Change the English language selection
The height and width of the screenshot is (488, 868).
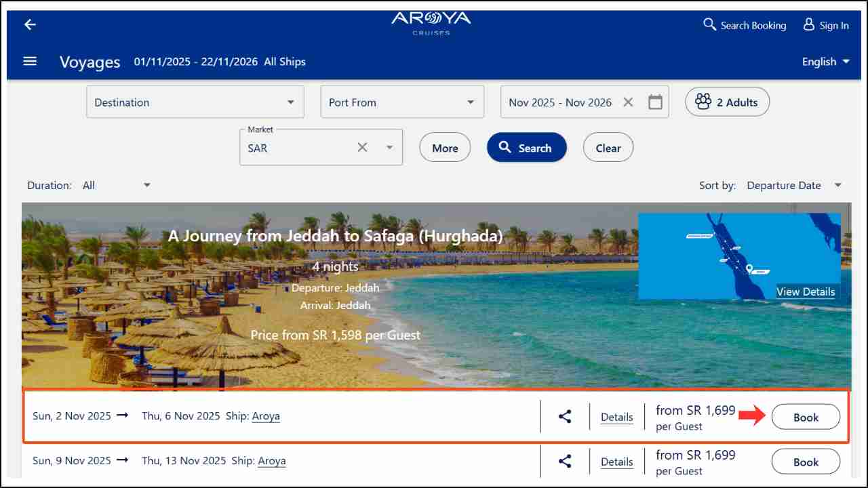click(x=825, y=61)
